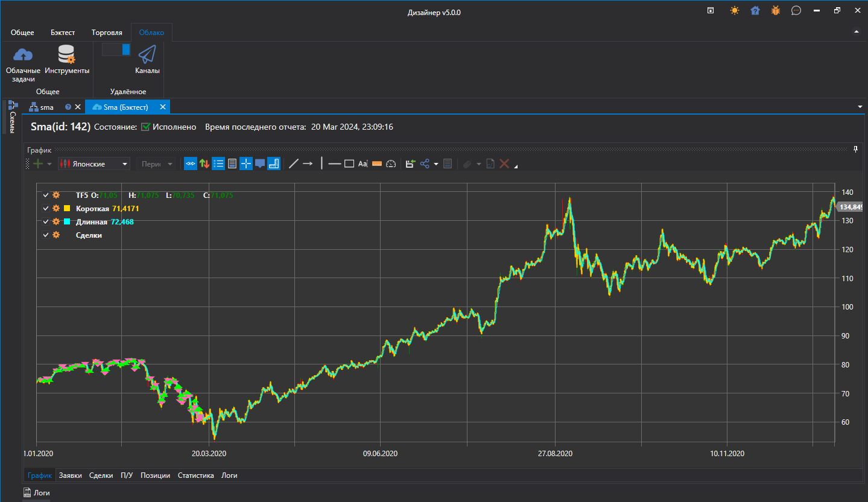Open dropdown arrow next to the green plus
The image size is (868, 502).
pyautogui.click(x=49, y=164)
